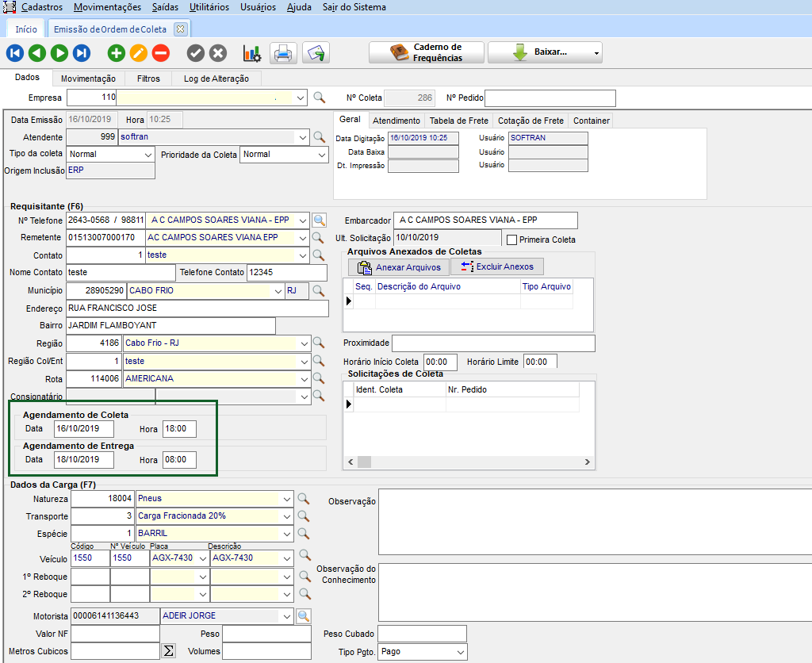This screenshot has width=812, height=663.
Task: Cancel changes with gray X icon
Action: click(x=217, y=53)
